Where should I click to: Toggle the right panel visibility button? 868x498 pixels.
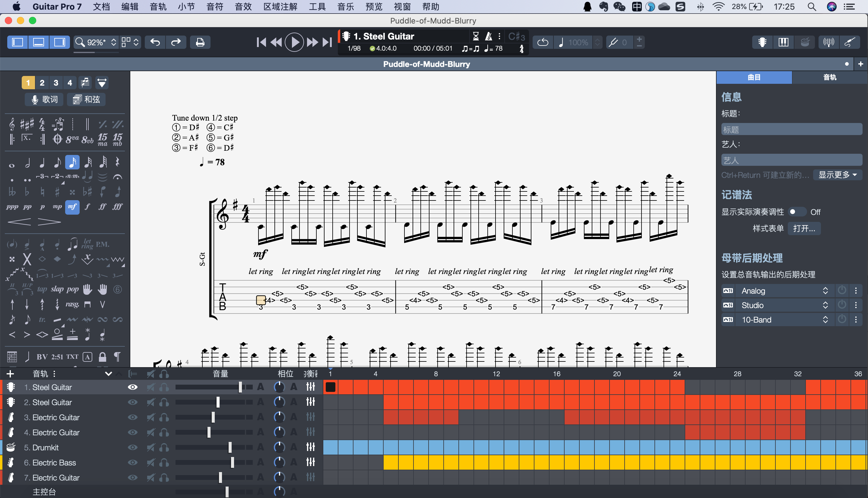coord(59,42)
